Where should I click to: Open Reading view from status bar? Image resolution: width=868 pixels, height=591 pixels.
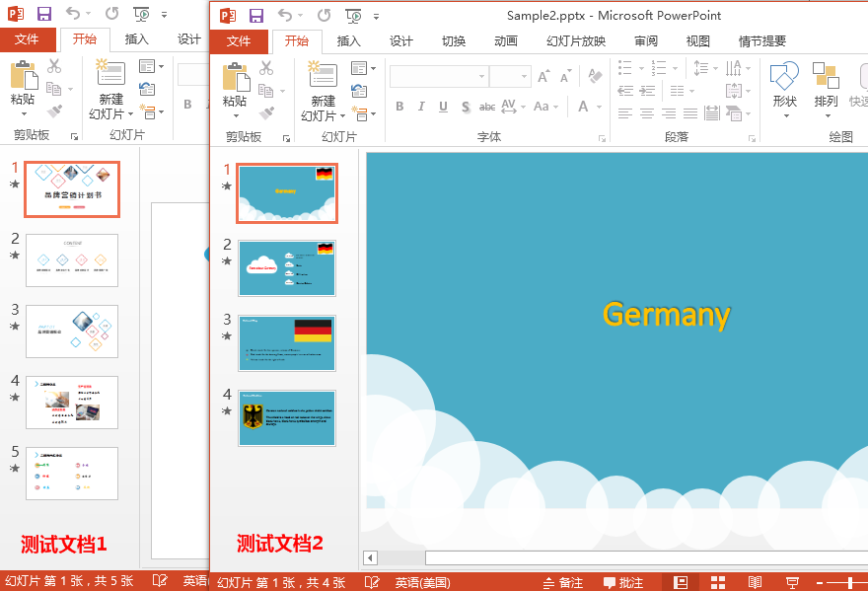[755, 582]
